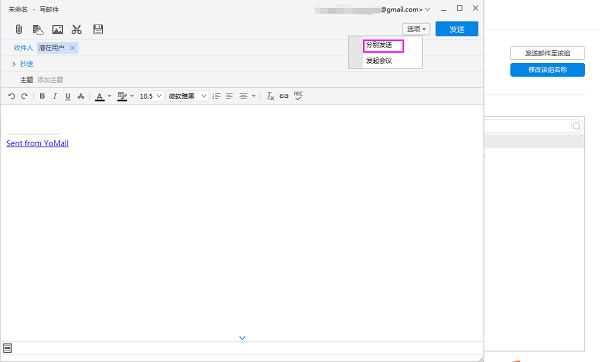Open the Sent from YoMail link

(38, 143)
